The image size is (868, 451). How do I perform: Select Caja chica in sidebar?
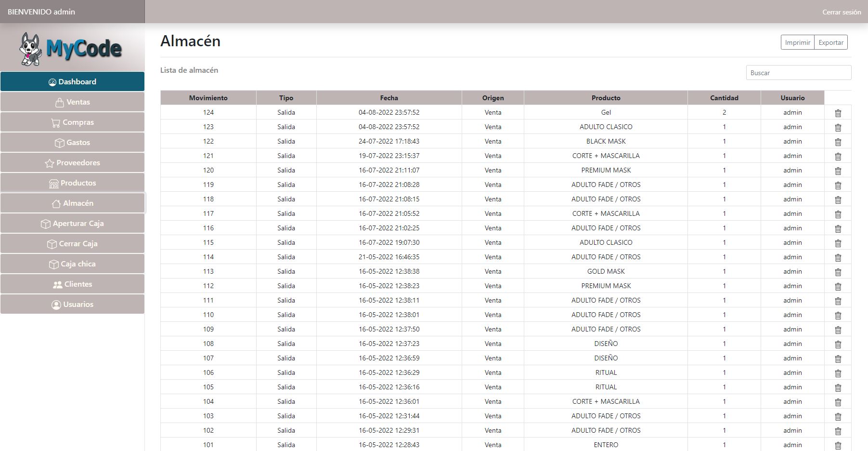click(72, 264)
